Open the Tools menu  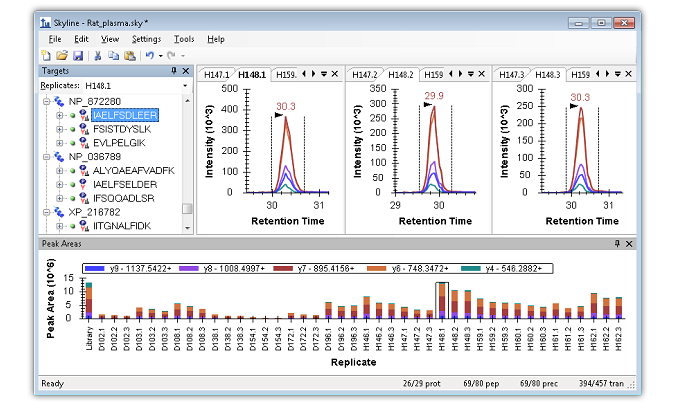(x=182, y=39)
